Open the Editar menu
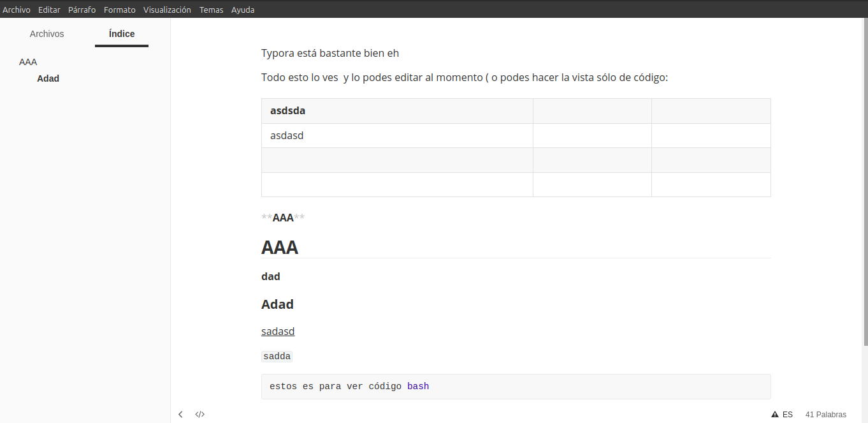Image resolution: width=868 pixels, height=423 pixels. point(49,10)
